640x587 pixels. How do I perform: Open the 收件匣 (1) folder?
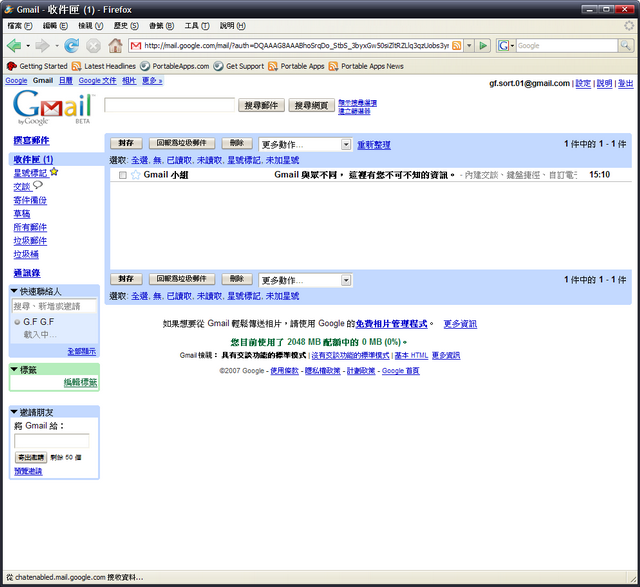coord(33,159)
